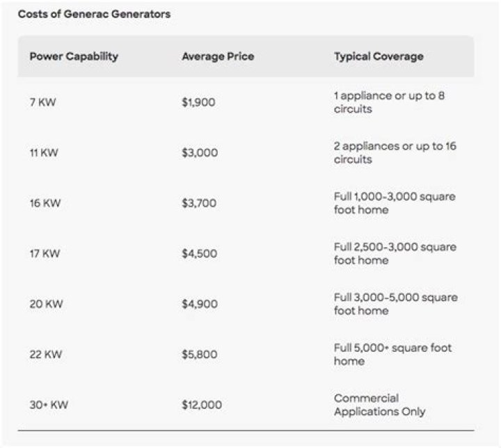Select the $4,500 price cell

point(199,254)
